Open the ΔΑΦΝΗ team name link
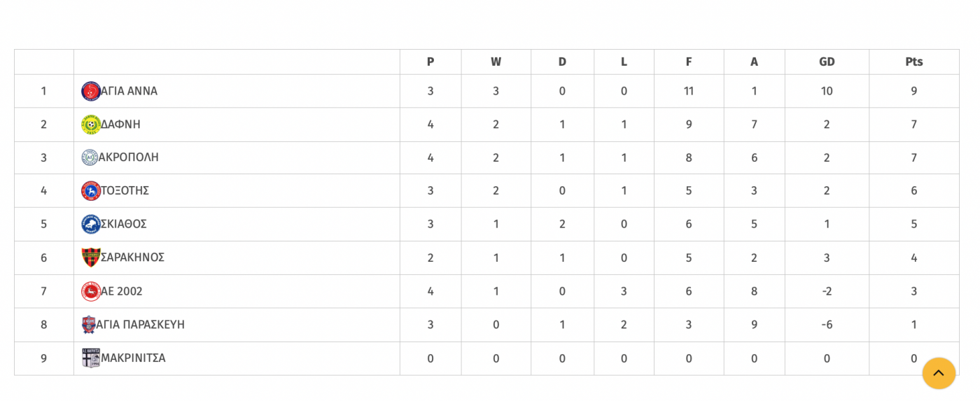This screenshot has height=401, width=980. coord(120,125)
